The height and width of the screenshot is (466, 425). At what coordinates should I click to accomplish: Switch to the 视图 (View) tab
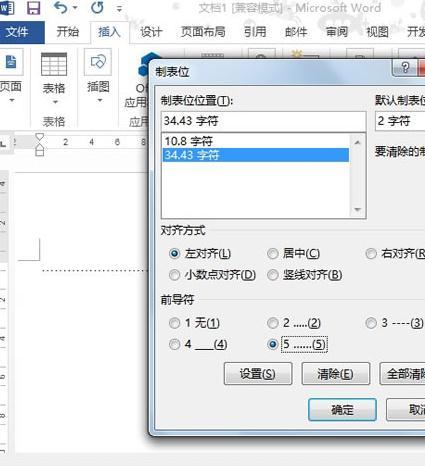click(378, 32)
